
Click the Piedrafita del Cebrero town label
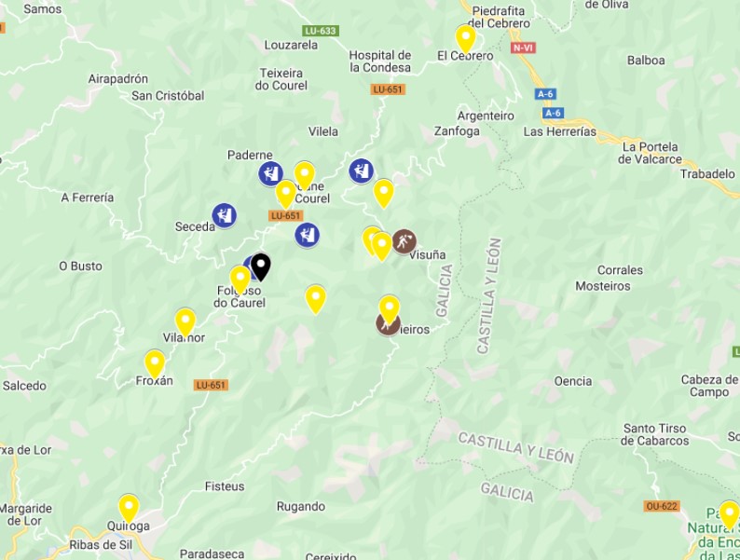pos(500,17)
